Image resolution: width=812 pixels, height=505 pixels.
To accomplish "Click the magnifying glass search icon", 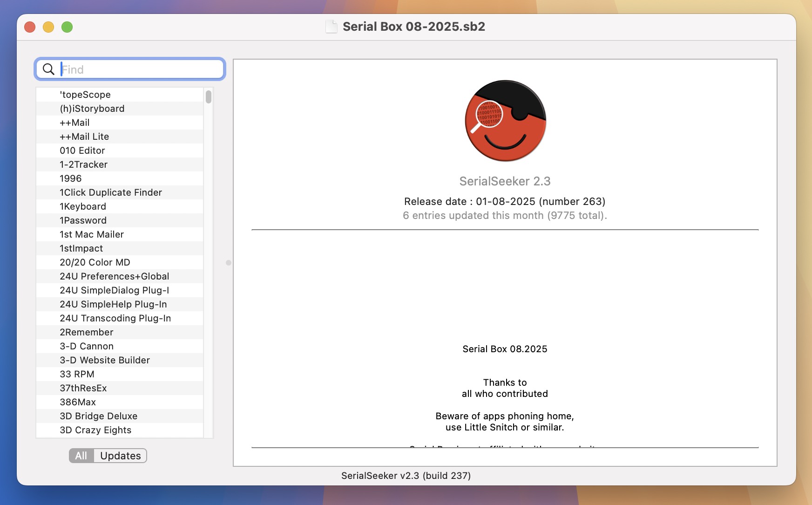I will 48,69.
